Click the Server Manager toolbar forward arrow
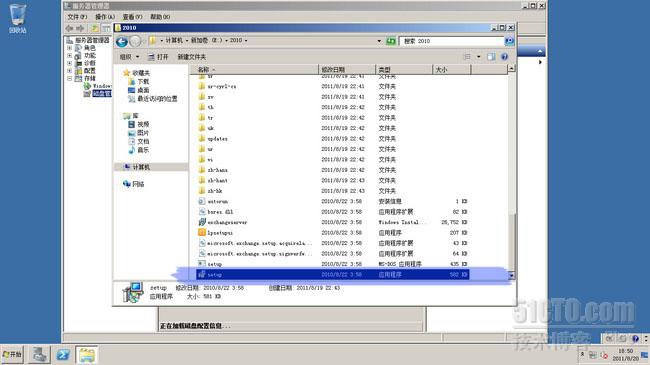Viewport: 650px width, 365px height. pyautogui.click(x=80, y=28)
